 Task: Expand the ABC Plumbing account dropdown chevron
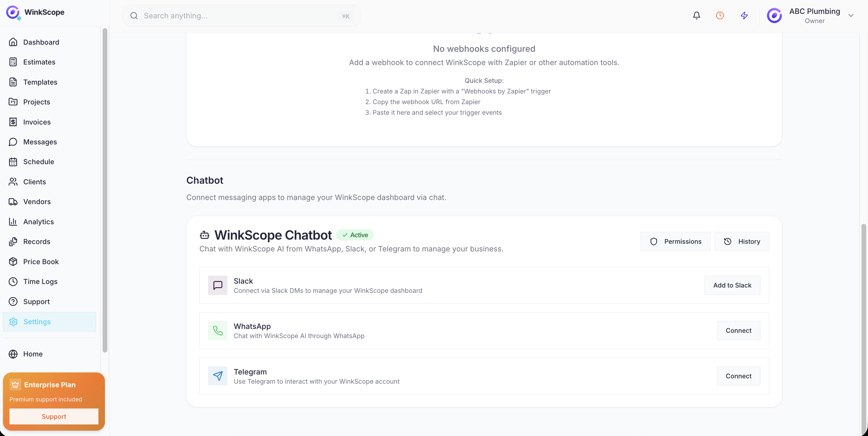coord(851,15)
